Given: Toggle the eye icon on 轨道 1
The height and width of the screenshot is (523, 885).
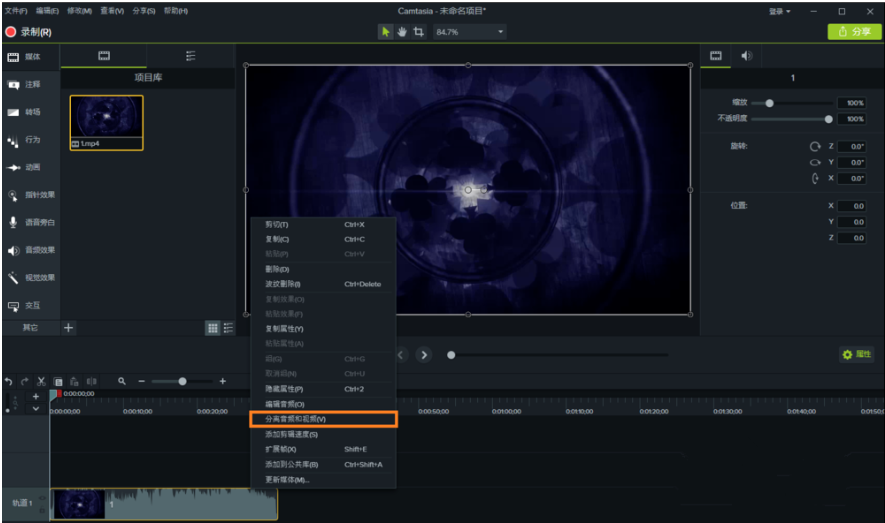Looking at the screenshot, I should (42, 498).
